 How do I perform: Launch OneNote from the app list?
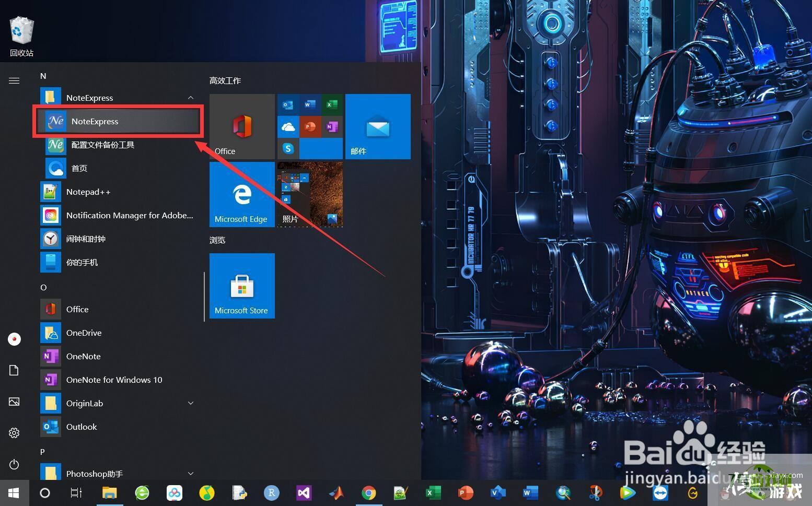point(118,356)
